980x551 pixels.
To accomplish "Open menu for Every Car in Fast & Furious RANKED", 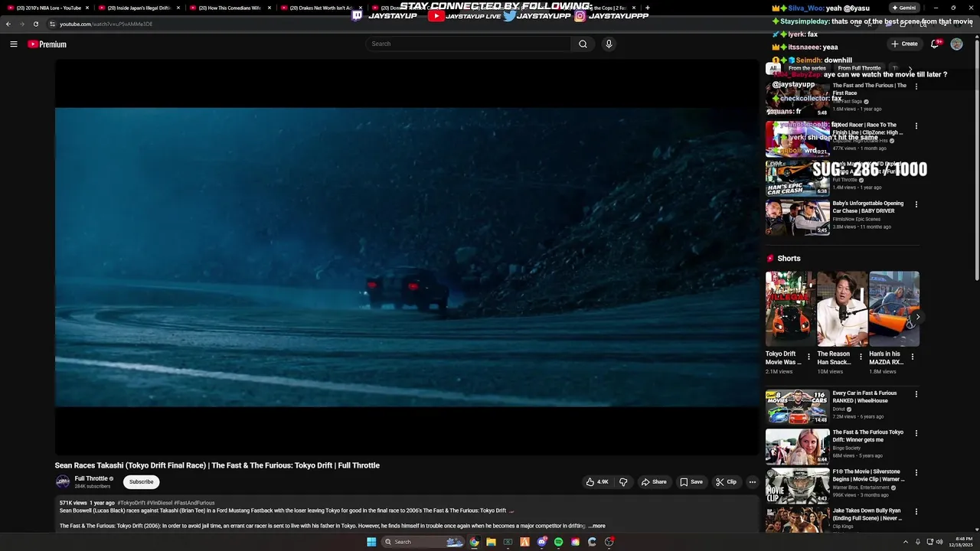I will [x=916, y=394].
